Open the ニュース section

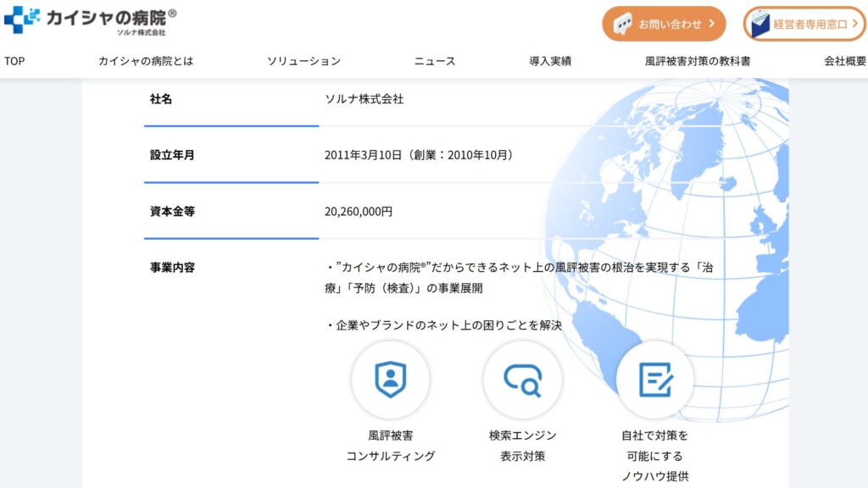(x=435, y=61)
